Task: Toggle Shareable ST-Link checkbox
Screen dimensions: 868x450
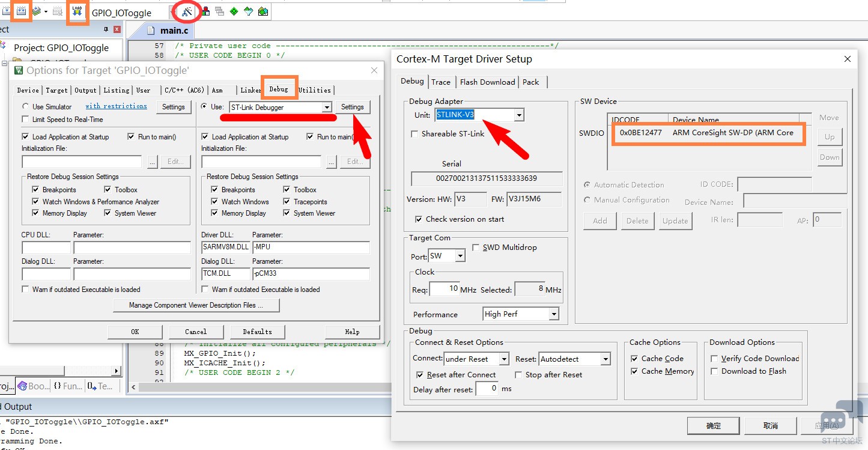Action: pyautogui.click(x=414, y=134)
